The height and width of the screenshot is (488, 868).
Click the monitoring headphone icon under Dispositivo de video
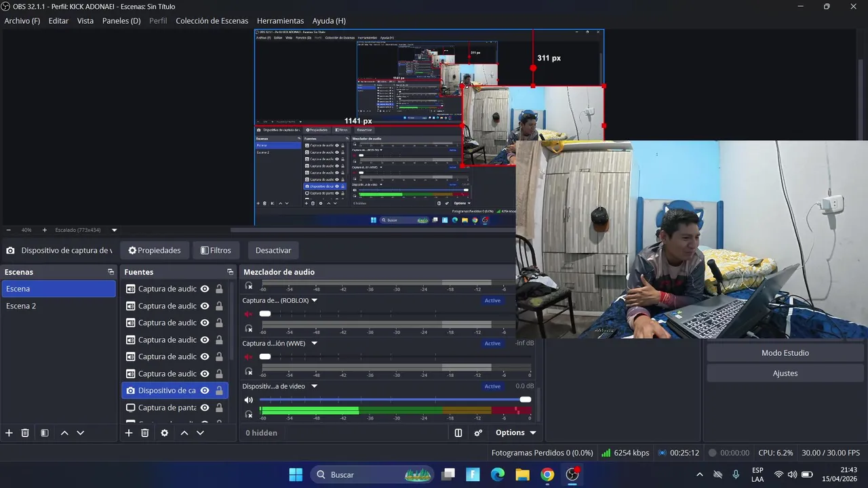[x=249, y=414]
